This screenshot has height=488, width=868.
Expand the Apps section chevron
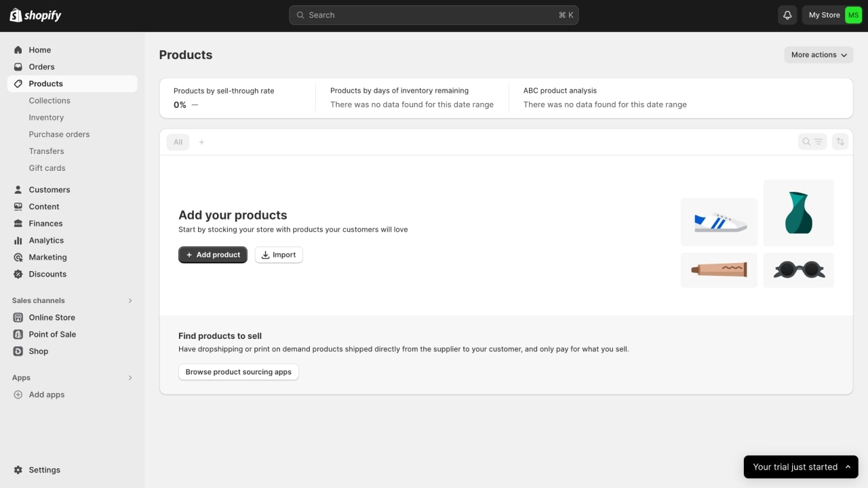pos(130,378)
